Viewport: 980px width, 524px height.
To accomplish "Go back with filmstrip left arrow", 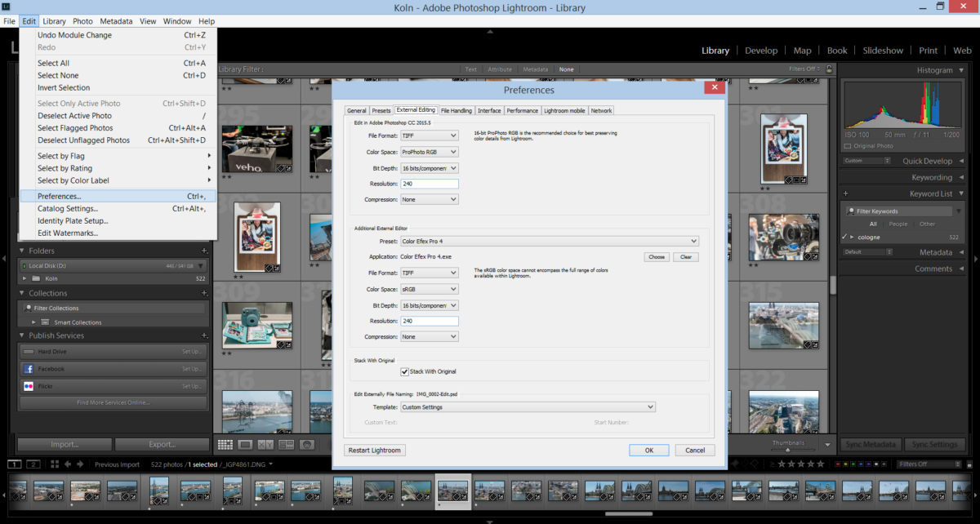I will 68,464.
